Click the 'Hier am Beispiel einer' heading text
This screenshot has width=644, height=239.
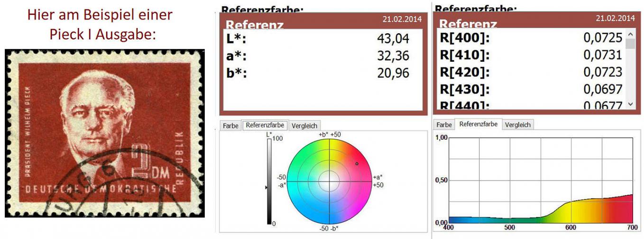(x=100, y=15)
